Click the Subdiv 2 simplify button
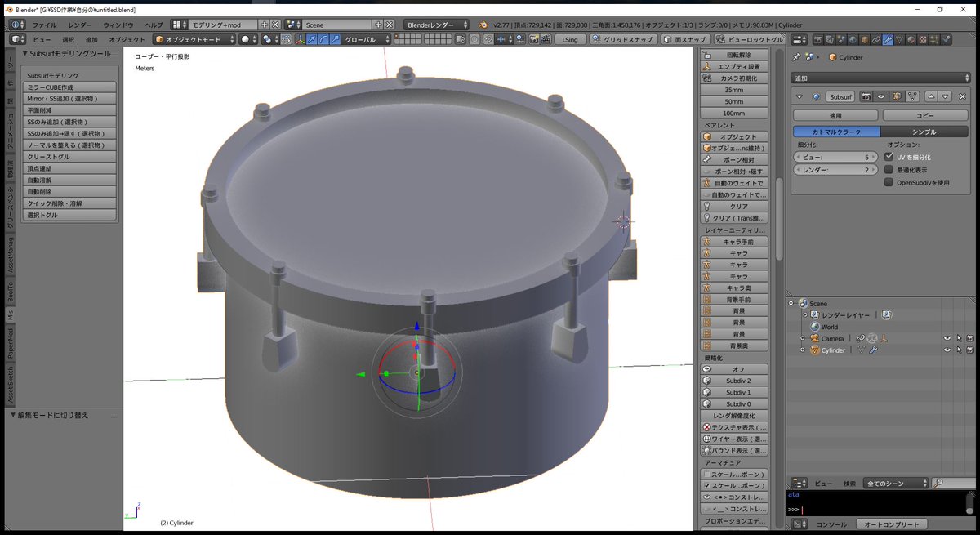The height and width of the screenshot is (535, 980). pos(735,381)
